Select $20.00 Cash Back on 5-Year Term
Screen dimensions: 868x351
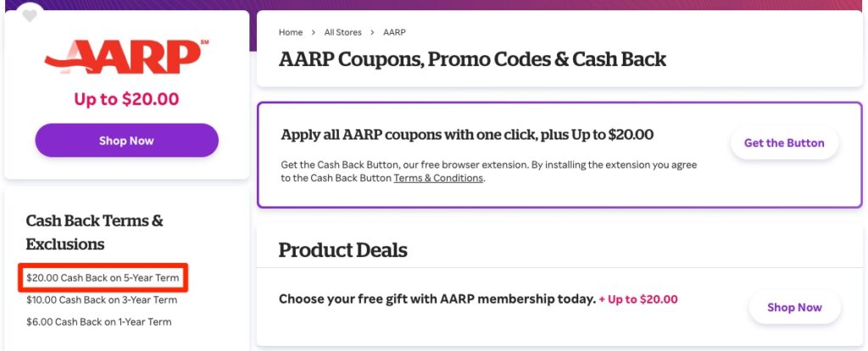[x=103, y=277]
